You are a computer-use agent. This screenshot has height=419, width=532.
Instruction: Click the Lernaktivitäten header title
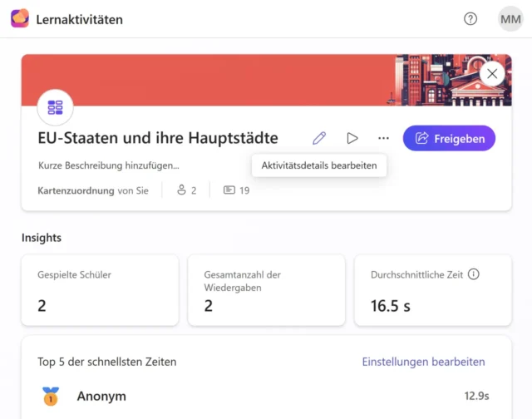pos(80,19)
